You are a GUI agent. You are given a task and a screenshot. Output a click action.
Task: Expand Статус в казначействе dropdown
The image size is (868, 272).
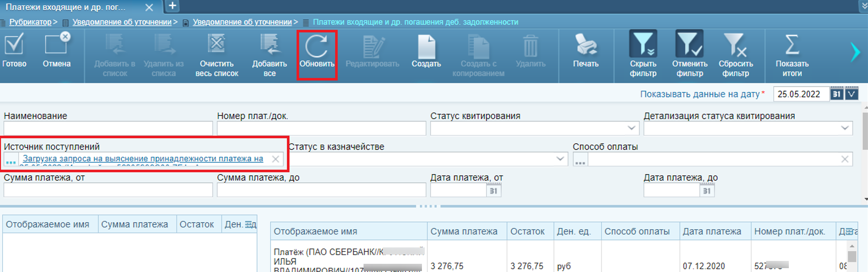click(560, 159)
